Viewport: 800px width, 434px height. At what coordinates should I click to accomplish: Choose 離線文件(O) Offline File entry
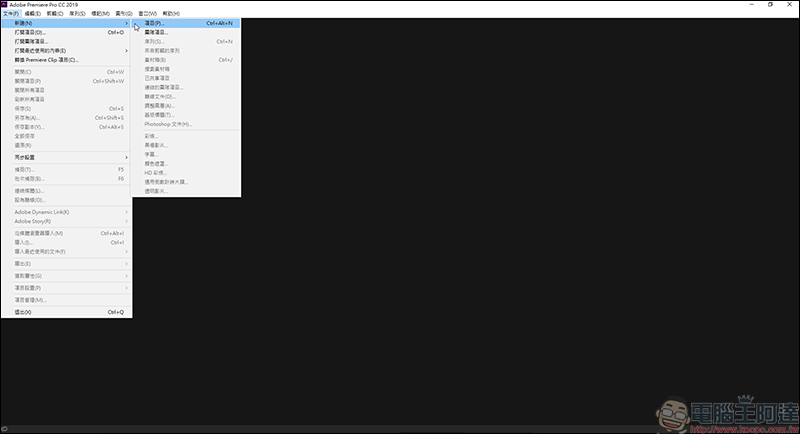(186, 96)
